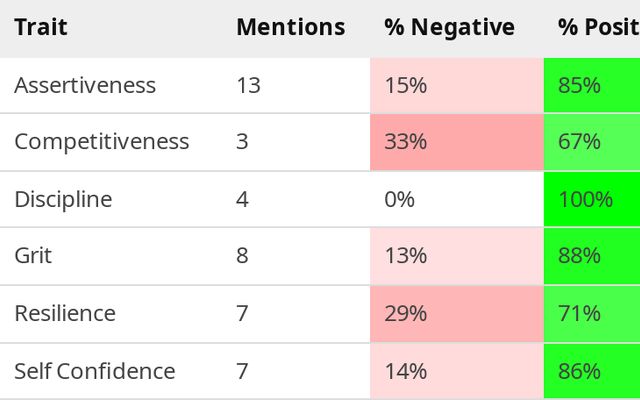The image size is (640, 400).
Task: Click the Self Confidence trait cell
Action: pyautogui.click(x=94, y=372)
